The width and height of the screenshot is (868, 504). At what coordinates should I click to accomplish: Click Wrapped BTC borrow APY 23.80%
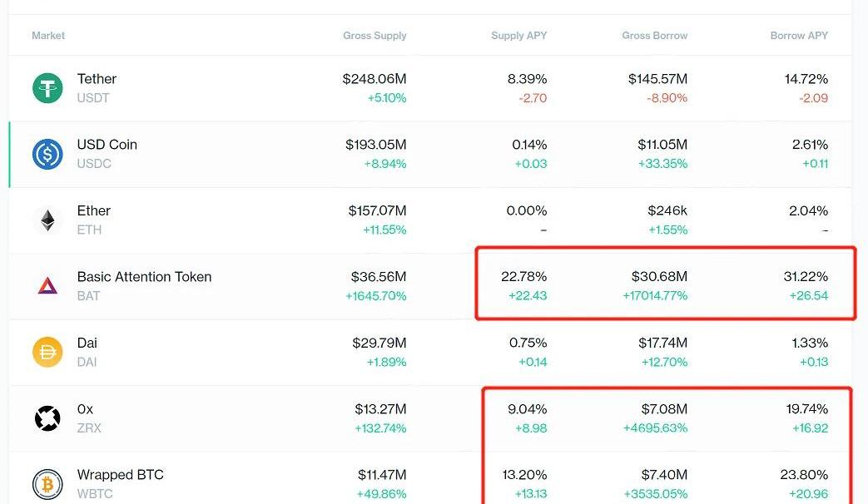click(x=805, y=475)
